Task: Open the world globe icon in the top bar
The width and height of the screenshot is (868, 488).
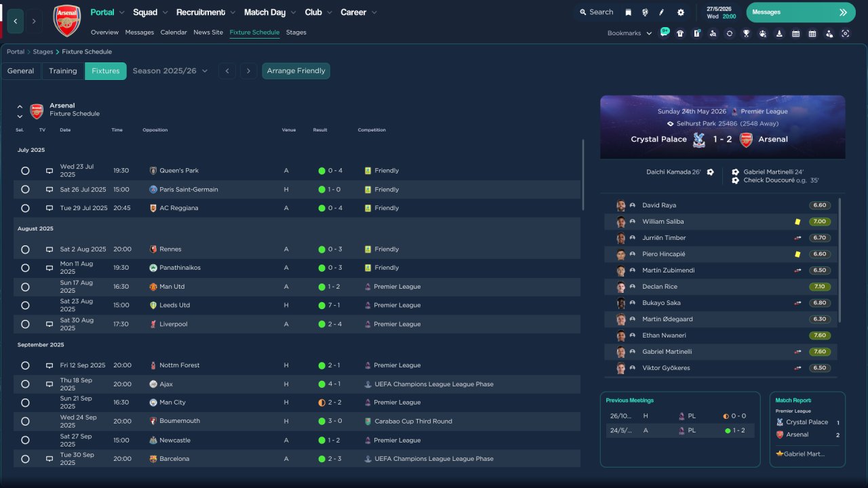Action: pyautogui.click(x=645, y=12)
